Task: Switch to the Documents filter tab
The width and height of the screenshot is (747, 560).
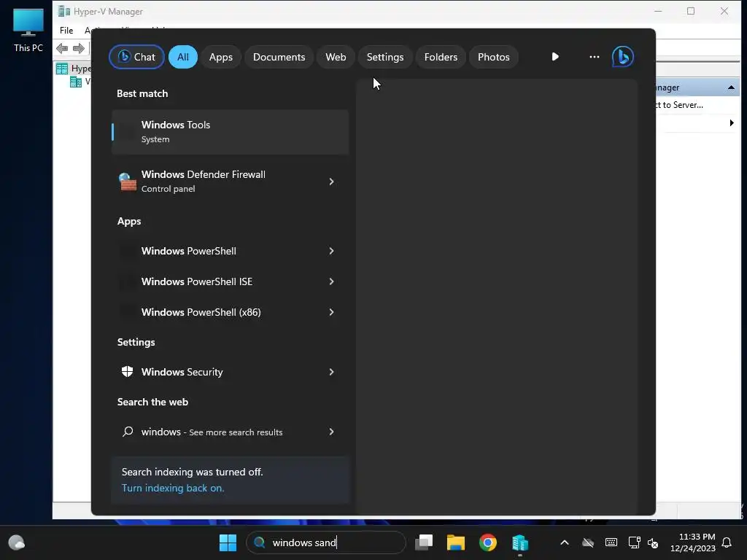Action: coord(279,57)
